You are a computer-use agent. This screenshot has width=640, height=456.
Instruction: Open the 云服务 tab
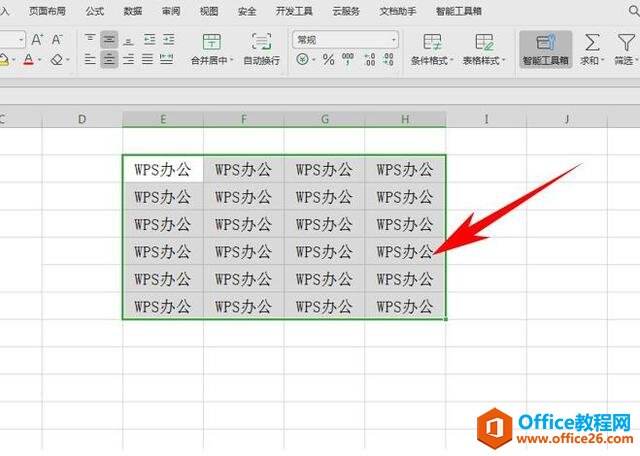click(x=346, y=11)
